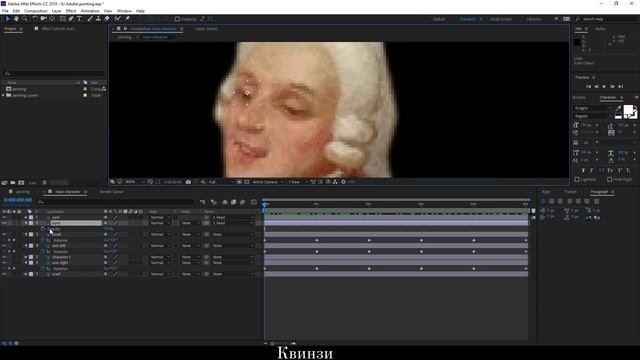Select the Puppet Pin tool
Viewport: 640px width, 360px height.
coord(127,19)
